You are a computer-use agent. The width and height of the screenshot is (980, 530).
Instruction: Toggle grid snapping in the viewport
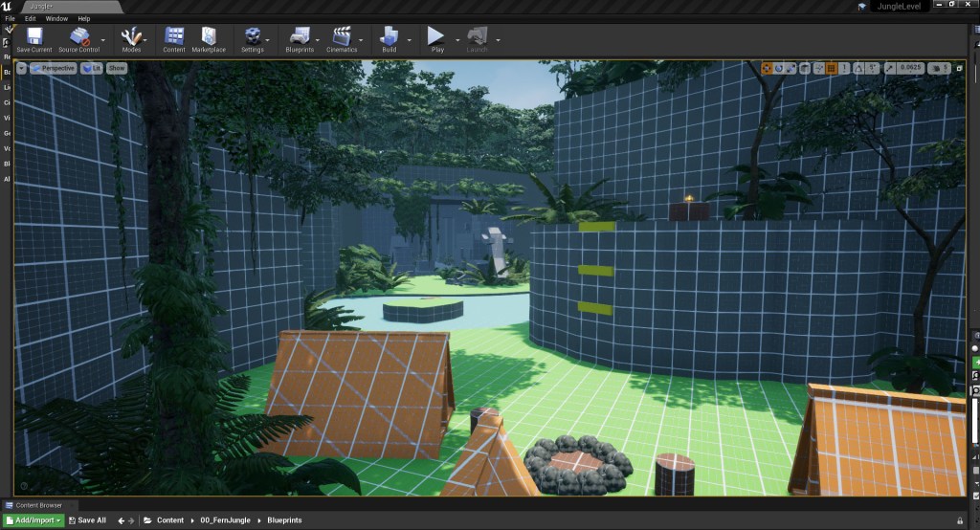click(x=831, y=68)
